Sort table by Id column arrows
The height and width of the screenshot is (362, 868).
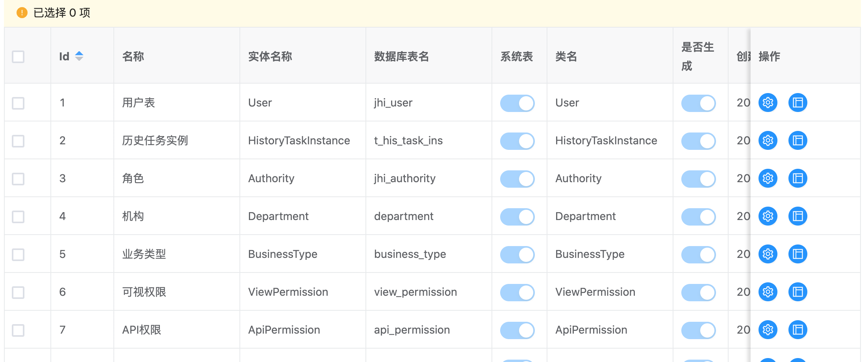click(x=79, y=56)
